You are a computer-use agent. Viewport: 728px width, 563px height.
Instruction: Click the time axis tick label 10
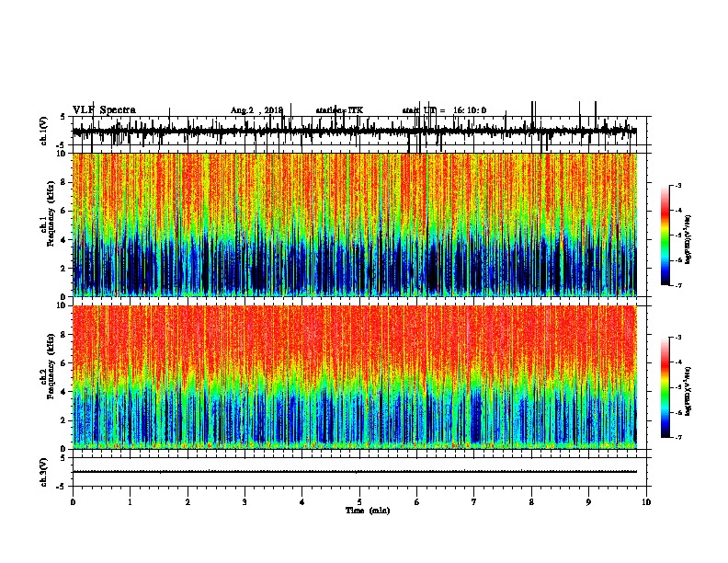pyautogui.click(x=646, y=502)
